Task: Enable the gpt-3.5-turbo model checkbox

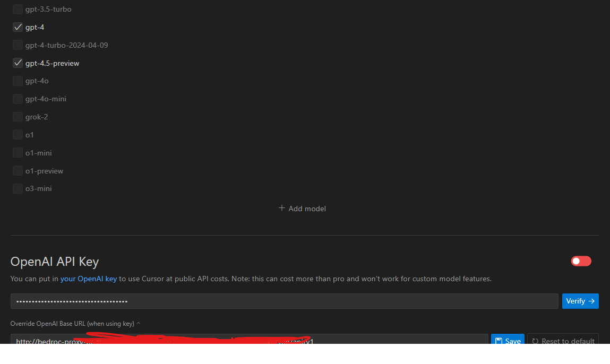Action: point(18,9)
